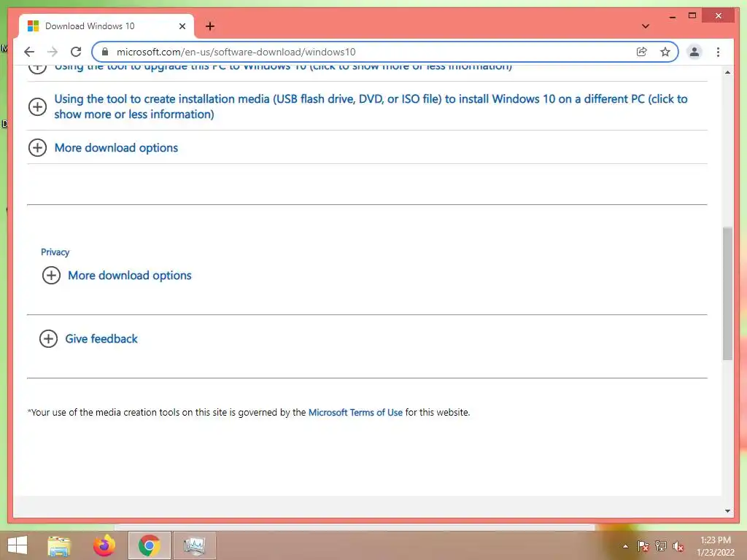This screenshot has width=747, height=560.
Task: Open the Privacy link
Action: pyautogui.click(x=55, y=252)
